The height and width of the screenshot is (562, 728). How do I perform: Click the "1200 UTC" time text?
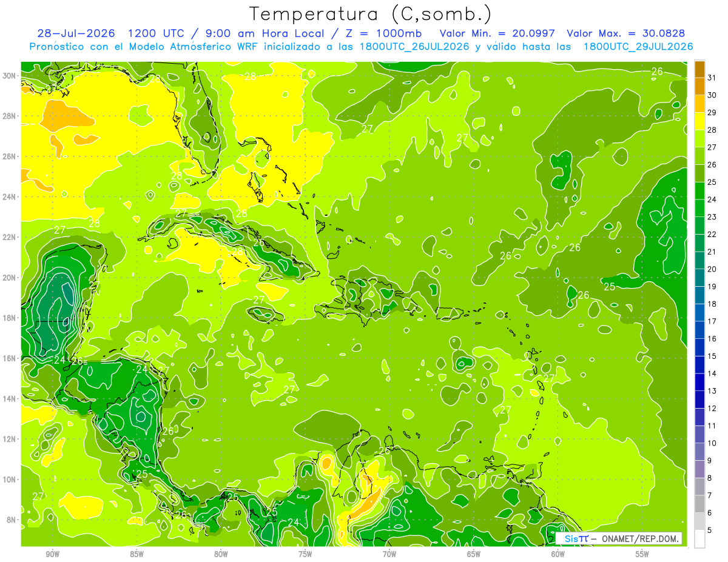[158, 33]
